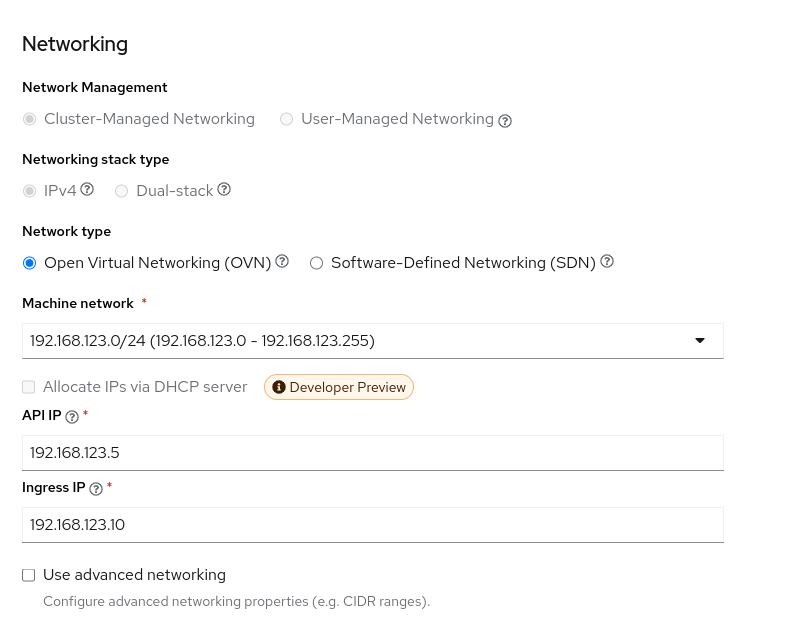Click the API IP input field

(x=372, y=453)
